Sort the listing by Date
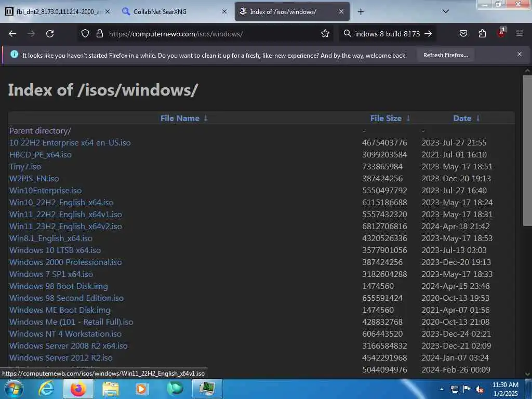This screenshot has height=399, width=532. click(x=466, y=118)
